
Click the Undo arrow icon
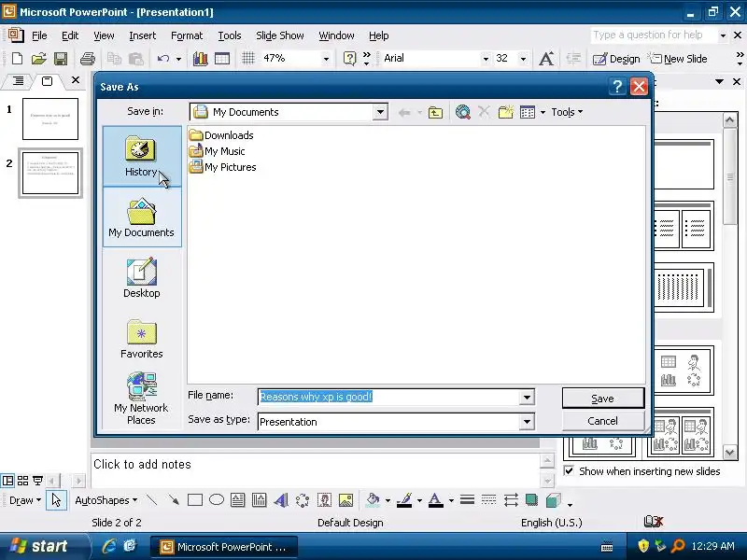163,59
